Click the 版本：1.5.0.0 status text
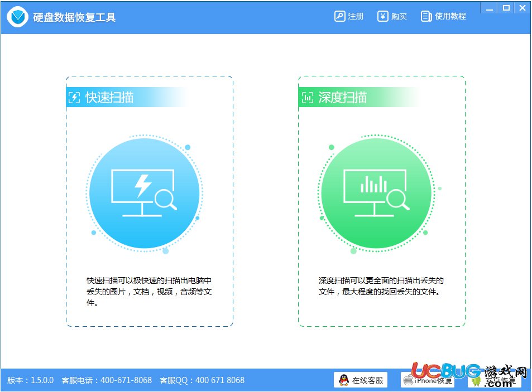Image resolution: width=532 pixels, height=392 pixels. coord(31,380)
